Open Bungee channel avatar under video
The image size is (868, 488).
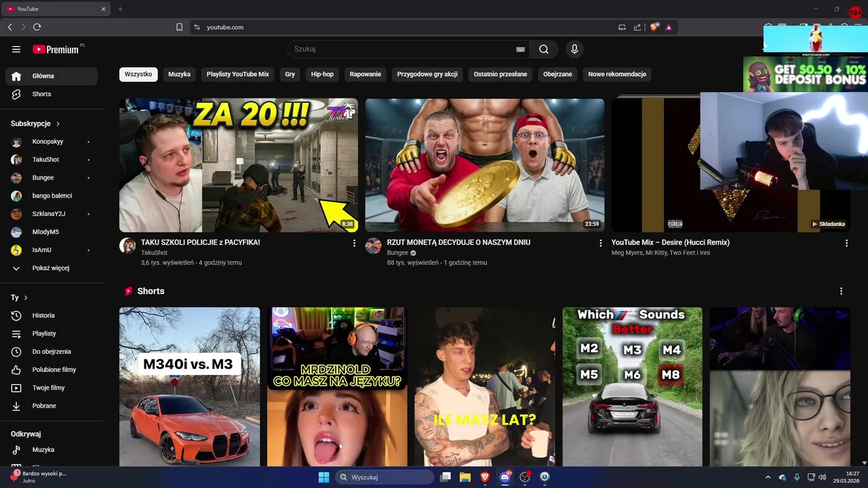pyautogui.click(x=374, y=245)
